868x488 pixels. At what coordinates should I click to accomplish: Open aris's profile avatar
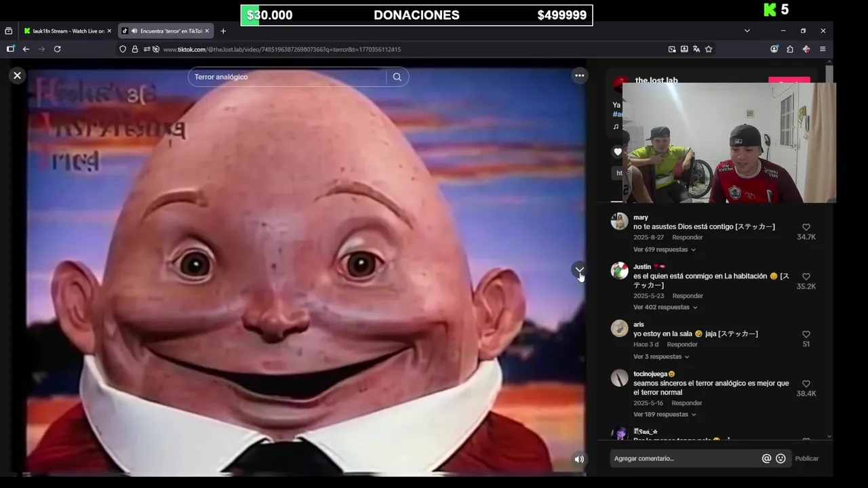[619, 328]
